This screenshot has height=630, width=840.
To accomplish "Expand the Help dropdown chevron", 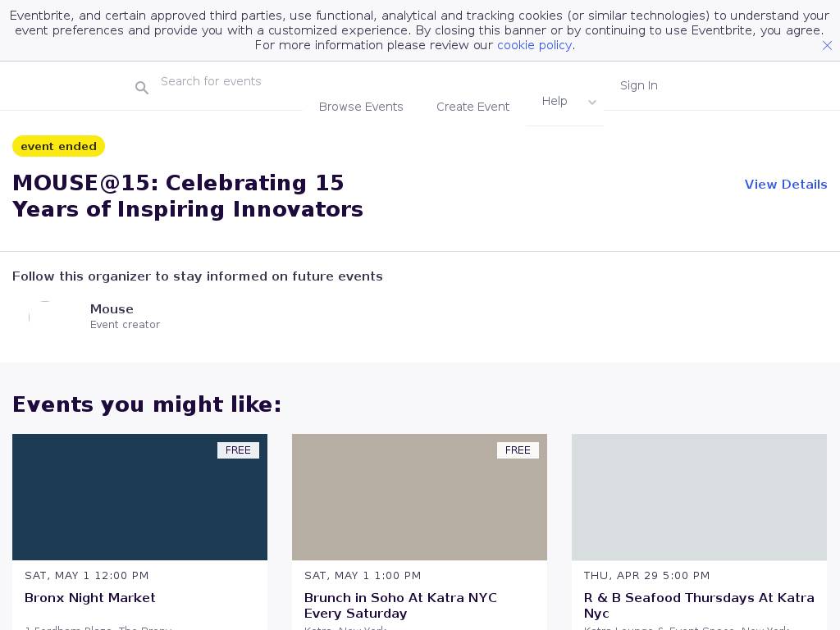I will [x=592, y=103].
